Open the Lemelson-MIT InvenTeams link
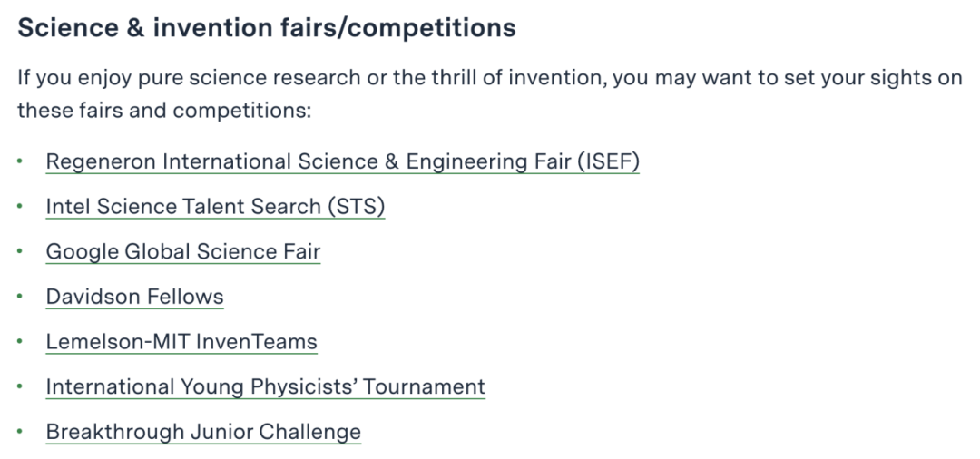The height and width of the screenshot is (459, 980). pos(181,342)
